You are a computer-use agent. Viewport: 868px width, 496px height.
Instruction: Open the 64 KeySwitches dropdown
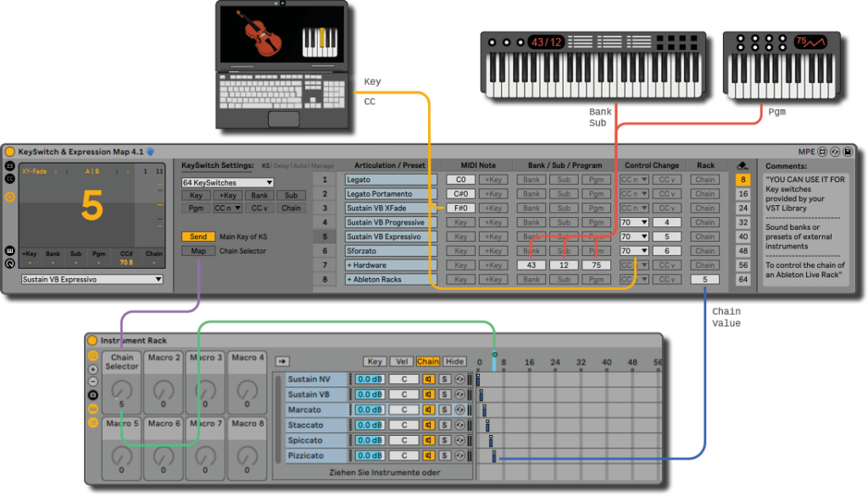(x=227, y=182)
